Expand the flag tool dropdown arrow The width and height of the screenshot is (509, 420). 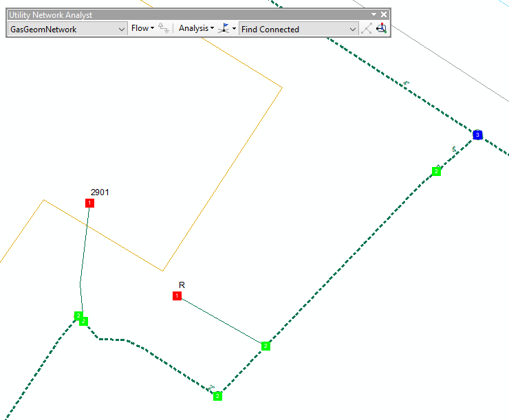[x=234, y=29]
